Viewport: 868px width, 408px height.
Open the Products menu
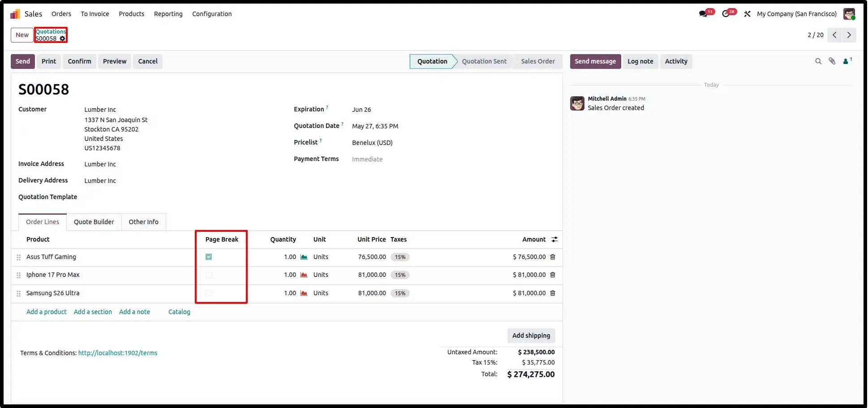132,14
